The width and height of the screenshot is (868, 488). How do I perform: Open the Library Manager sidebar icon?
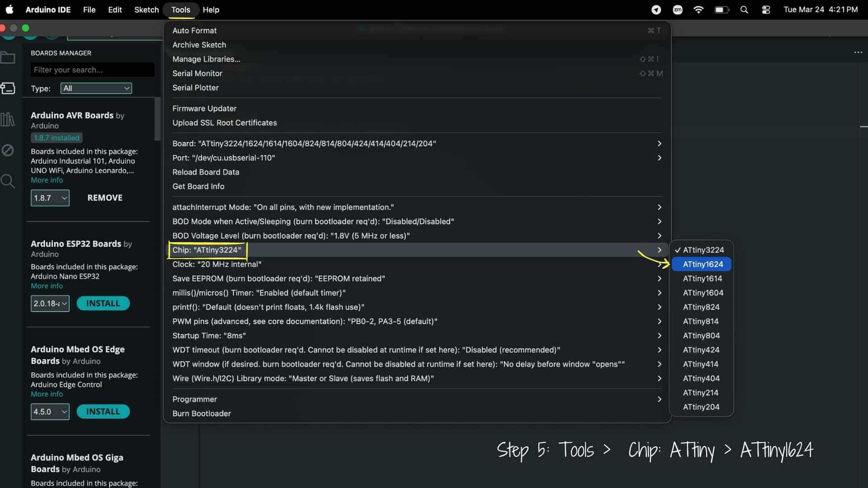tap(8, 119)
